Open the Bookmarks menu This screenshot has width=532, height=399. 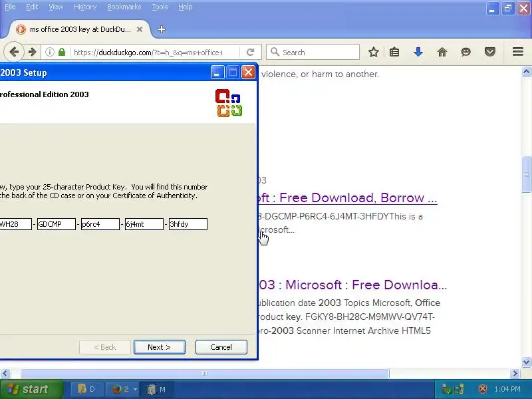(124, 7)
